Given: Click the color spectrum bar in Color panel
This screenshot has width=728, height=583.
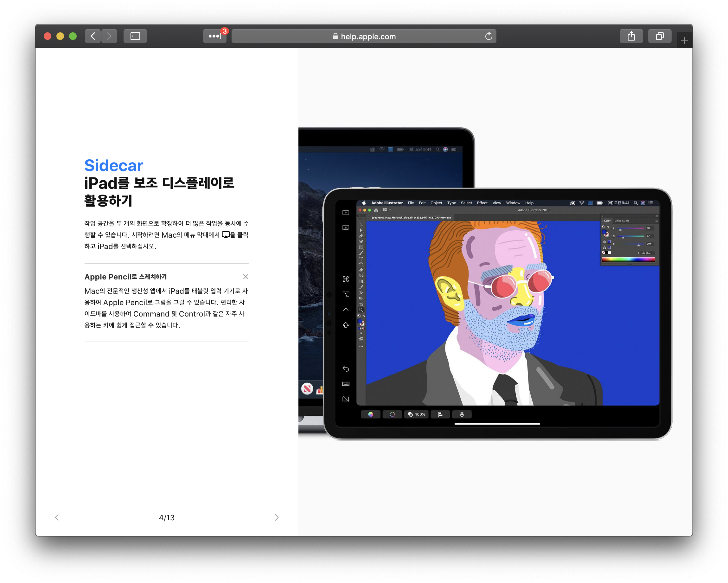Looking at the screenshot, I should pyautogui.click(x=628, y=259).
